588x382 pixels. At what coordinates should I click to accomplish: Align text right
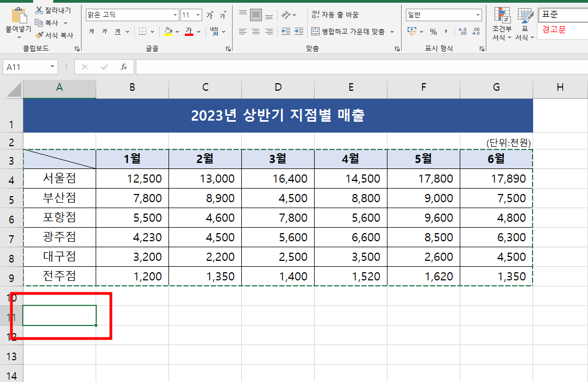pyautogui.click(x=269, y=32)
